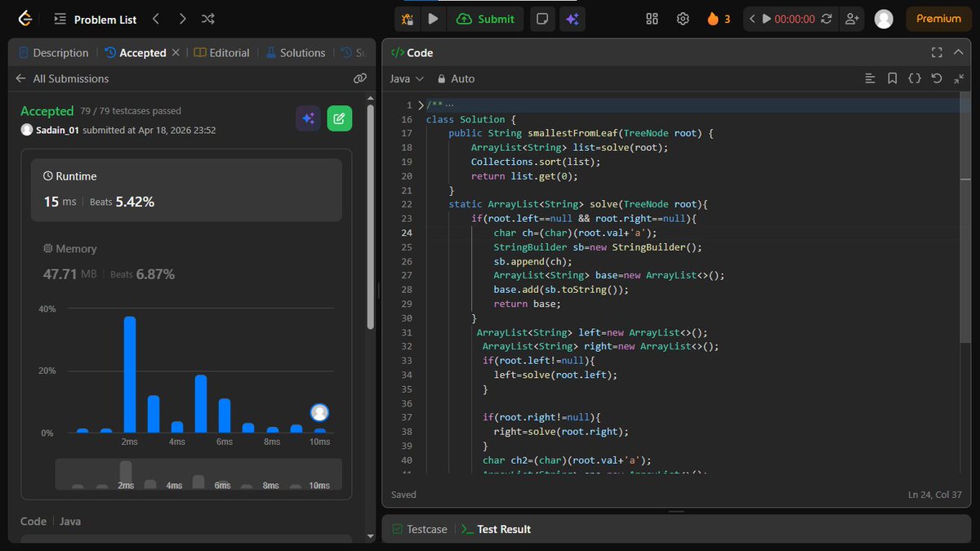The width and height of the screenshot is (980, 551).
Task: Go back to All Submissions
Action: (x=62, y=78)
